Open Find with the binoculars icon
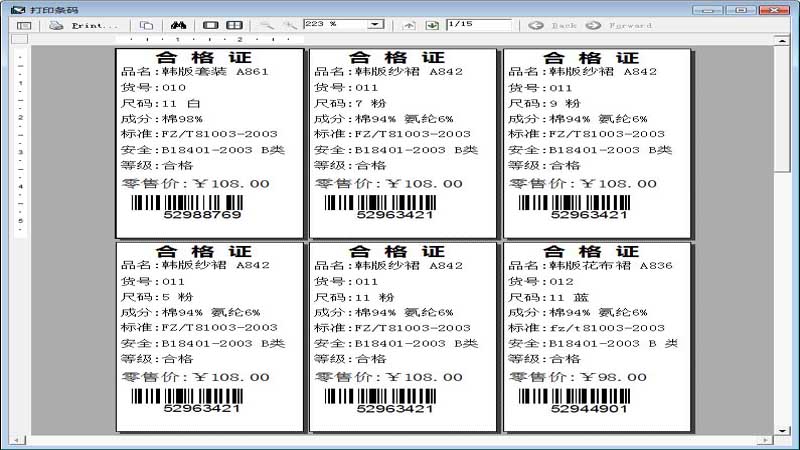The width and height of the screenshot is (800, 450). coord(179,25)
